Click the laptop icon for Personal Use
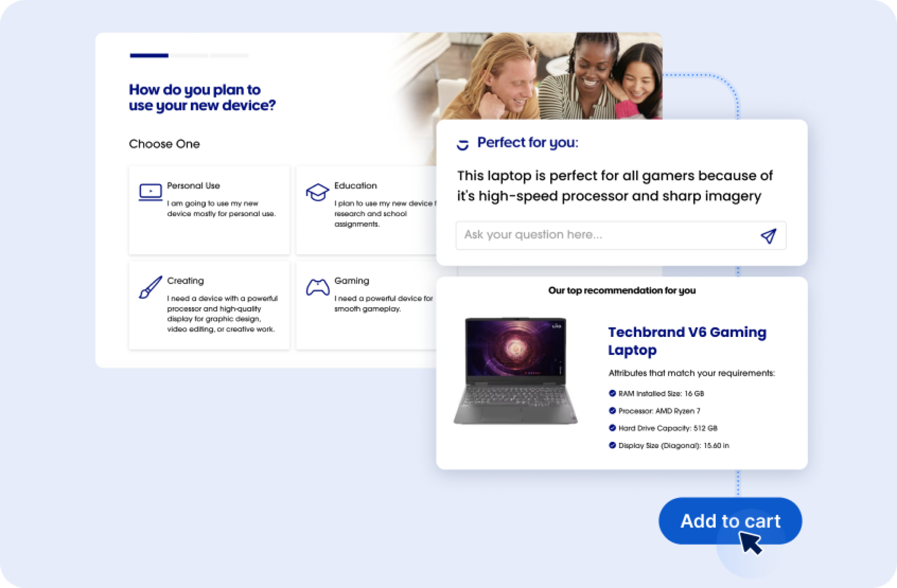This screenshot has width=897, height=588. pos(150,192)
